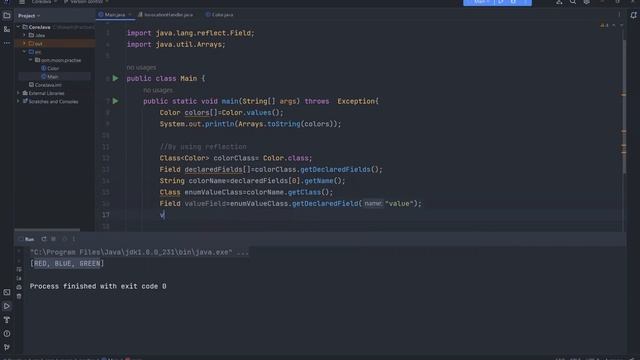Screen dimensions: 640x360
Task: Expand the .idea folder
Action: (x=24, y=35)
